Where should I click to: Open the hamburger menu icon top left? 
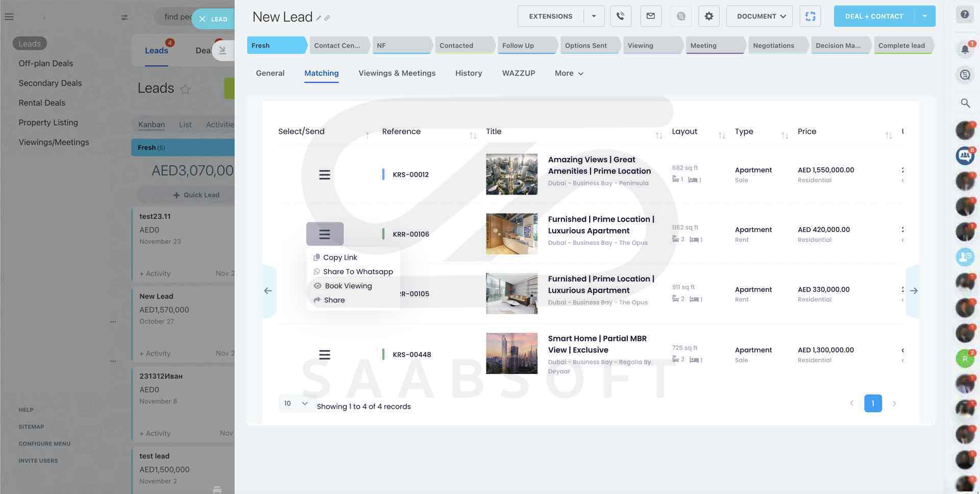[x=9, y=17]
